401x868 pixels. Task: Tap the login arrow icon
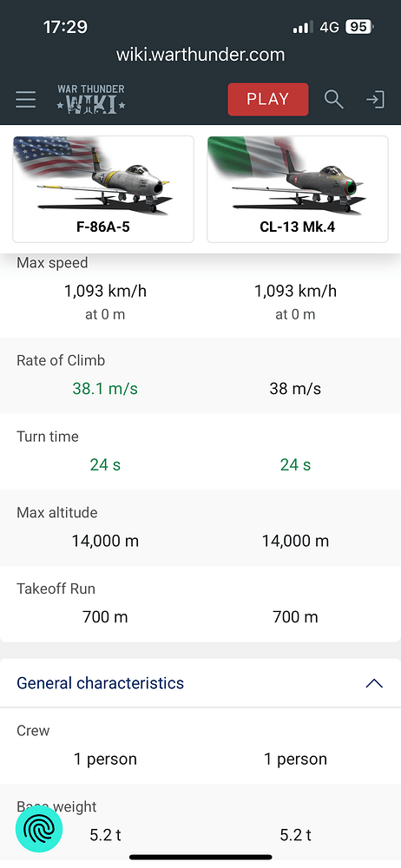tap(375, 100)
